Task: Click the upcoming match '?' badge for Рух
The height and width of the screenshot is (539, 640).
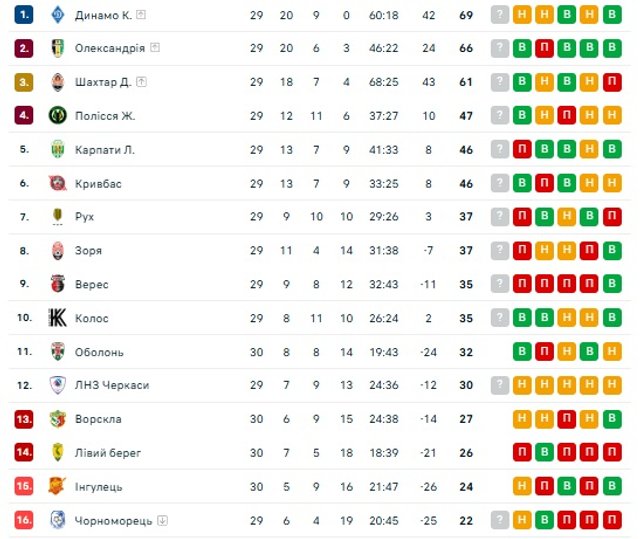Action: point(500,216)
